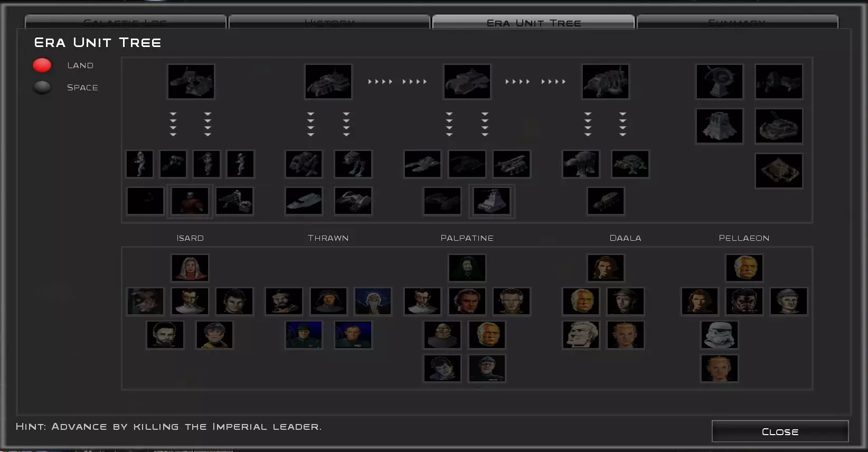
Task: Select the vehicle icon right of the grey speeder
Action: [x=353, y=201]
